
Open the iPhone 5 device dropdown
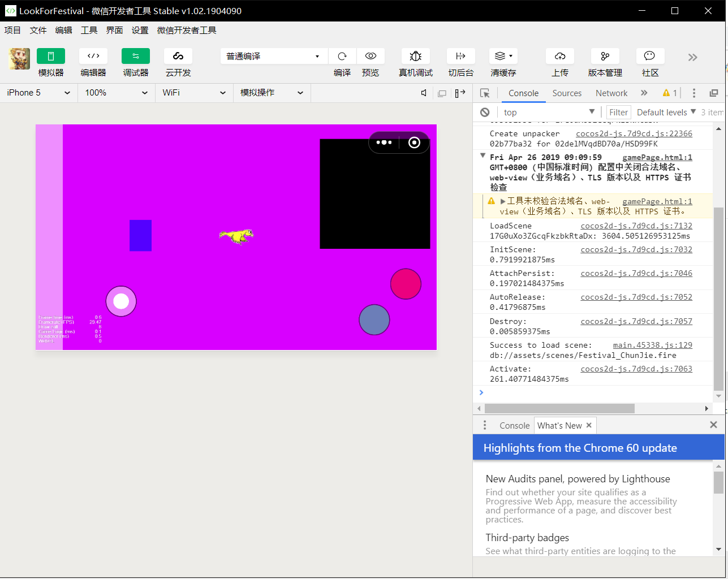point(38,93)
